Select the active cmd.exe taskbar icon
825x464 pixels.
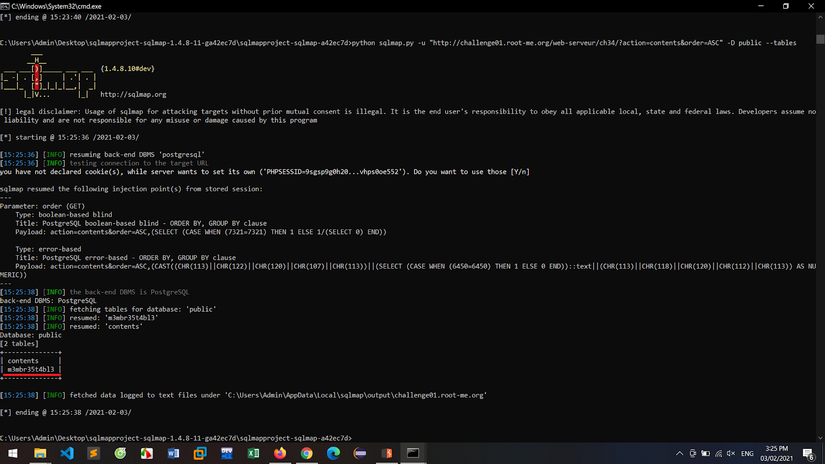click(413, 453)
